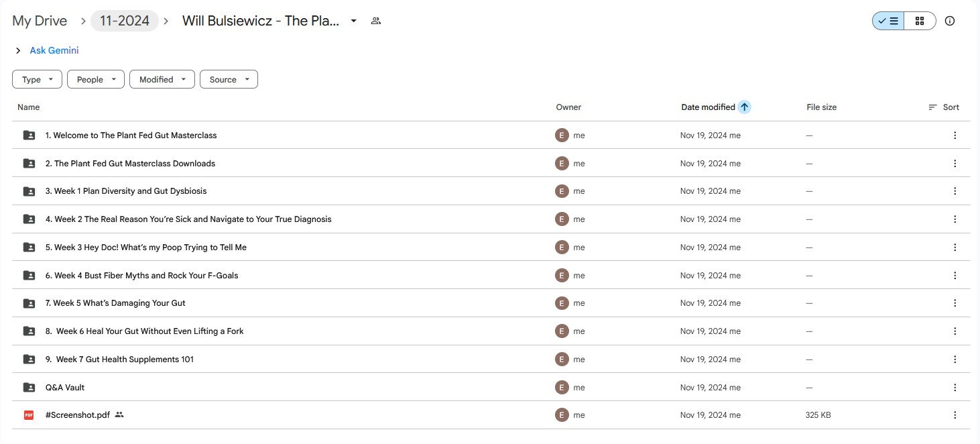Expand the Modified filter dropdown
This screenshot has width=980, height=444.
click(x=162, y=79)
